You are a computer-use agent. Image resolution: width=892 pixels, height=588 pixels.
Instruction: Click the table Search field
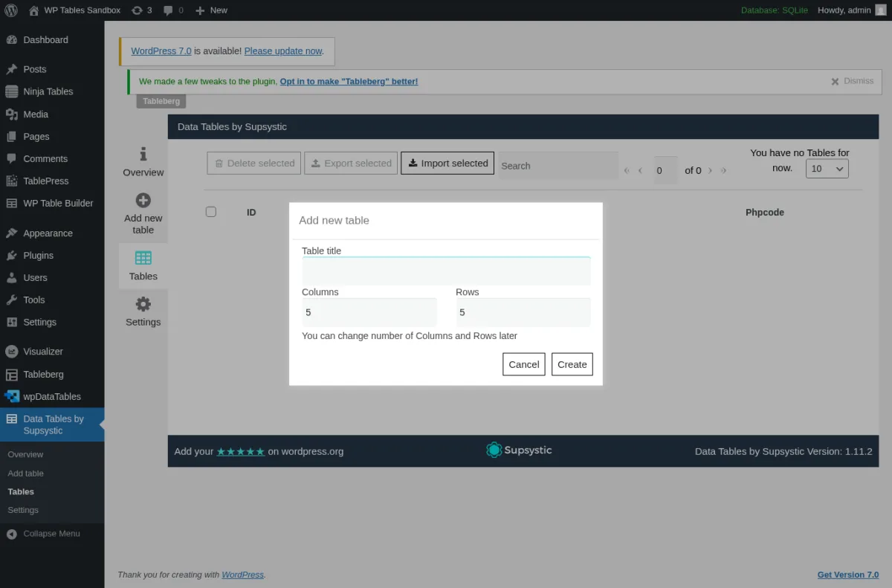(x=558, y=166)
